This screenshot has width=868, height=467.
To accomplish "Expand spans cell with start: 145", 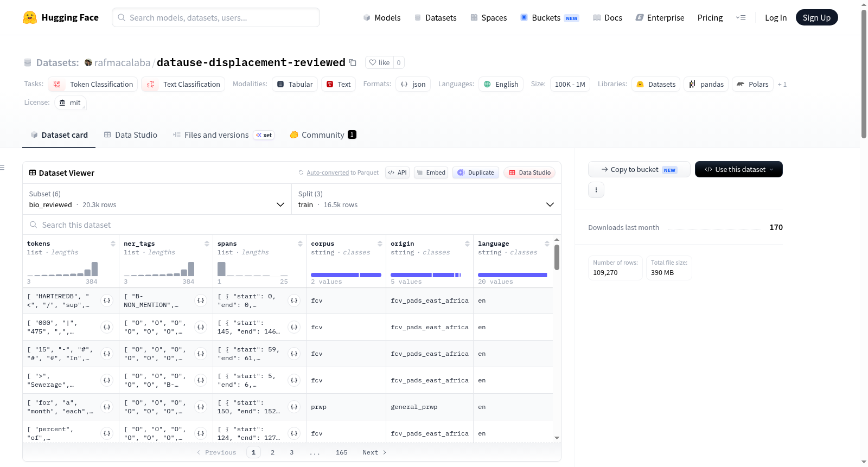I will [x=294, y=327].
